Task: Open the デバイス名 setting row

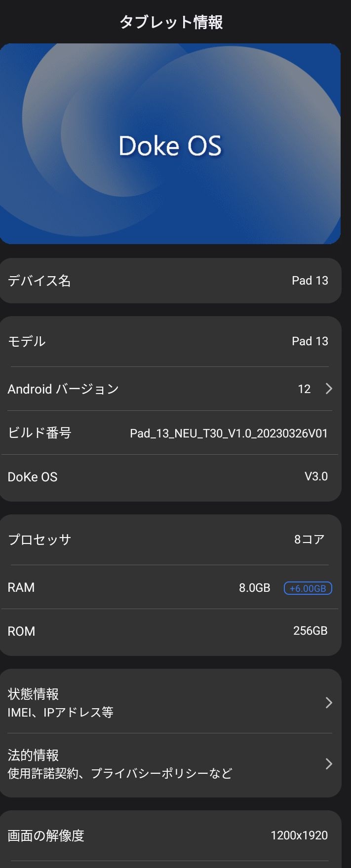Action: tap(170, 281)
